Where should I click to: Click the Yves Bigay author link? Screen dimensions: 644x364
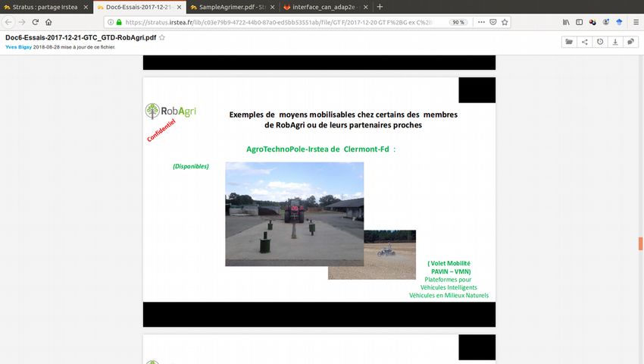tap(18, 46)
